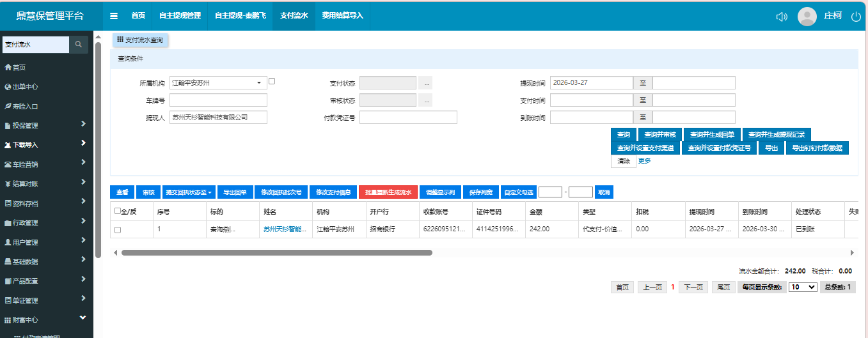Toggle the 全/反 select-all checkbox
Screen dimensions: 868x338
click(x=117, y=211)
